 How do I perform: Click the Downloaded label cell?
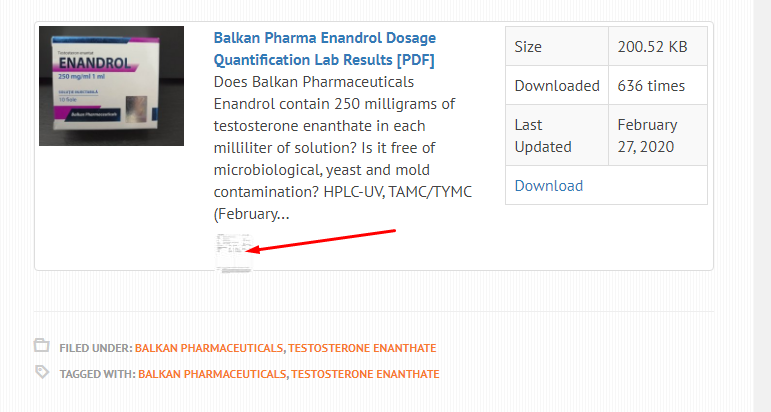point(556,86)
